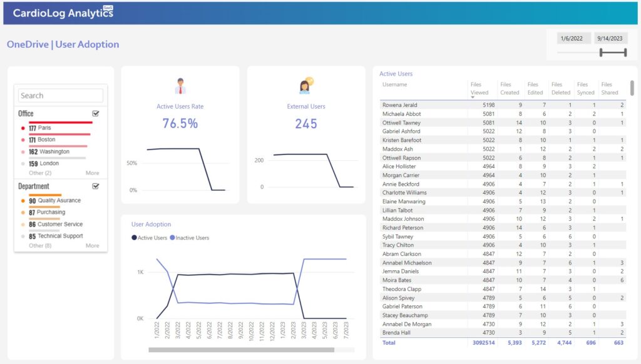This screenshot has width=641, height=364.
Task: Select the Technical Support department filter
Action: point(61,236)
